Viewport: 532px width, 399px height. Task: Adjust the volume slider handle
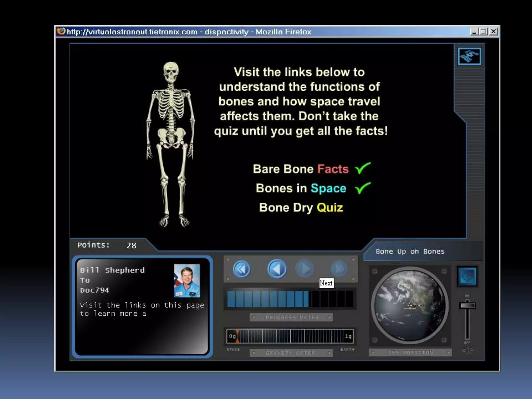click(467, 305)
